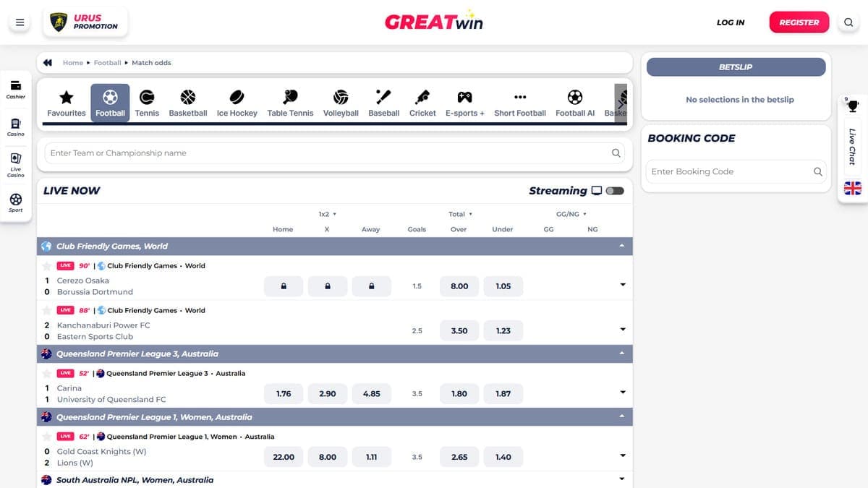Select Home odds 1.76 for Carina
The image size is (868, 488).
(284, 394)
